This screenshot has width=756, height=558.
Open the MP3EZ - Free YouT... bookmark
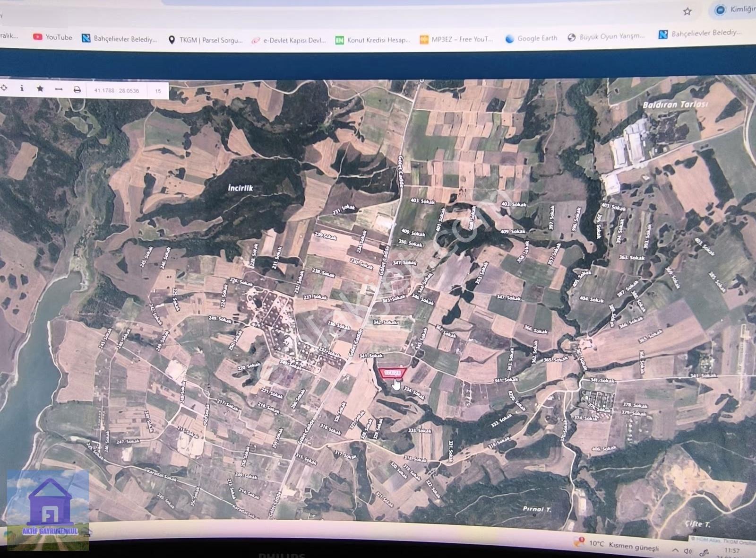[456, 39]
